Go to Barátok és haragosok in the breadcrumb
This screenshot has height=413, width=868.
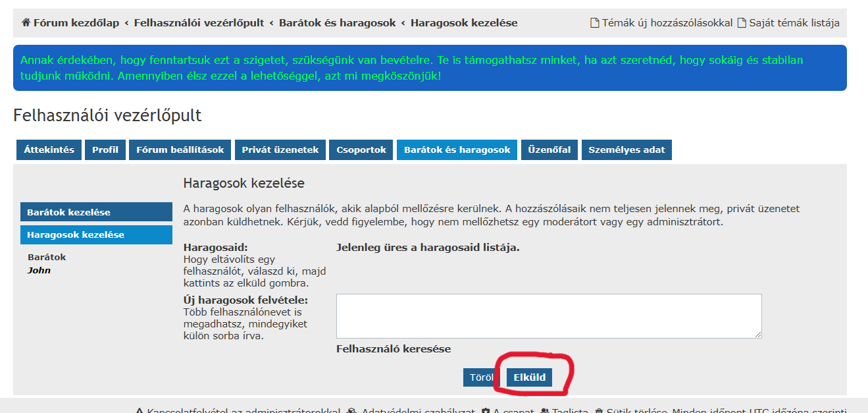pyautogui.click(x=337, y=23)
